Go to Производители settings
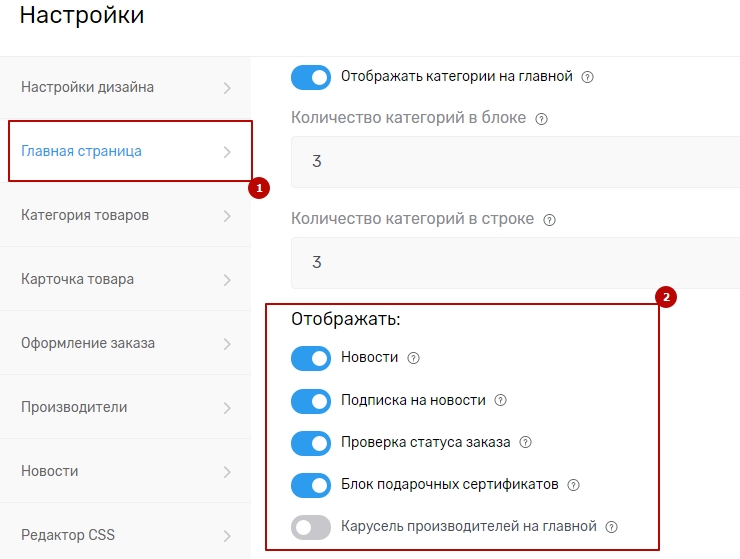This screenshot has width=740, height=559. [74, 407]
